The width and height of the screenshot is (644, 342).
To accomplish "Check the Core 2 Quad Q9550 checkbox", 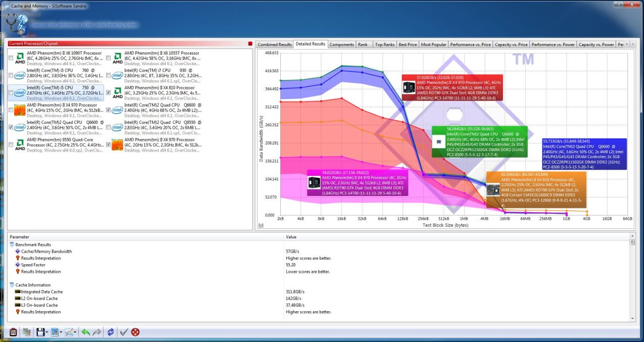I will (109, 127).
